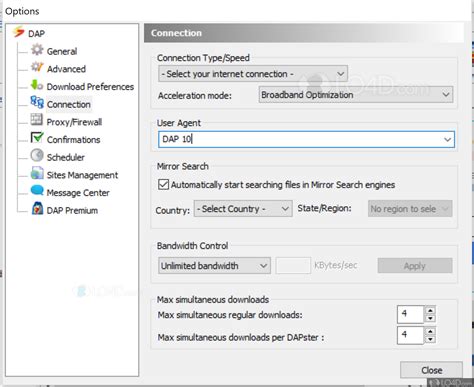Click the Options window title
Image resolution: width=474 pixels, height=387 pixels.
pyautogui.click(x=22, y=11)
